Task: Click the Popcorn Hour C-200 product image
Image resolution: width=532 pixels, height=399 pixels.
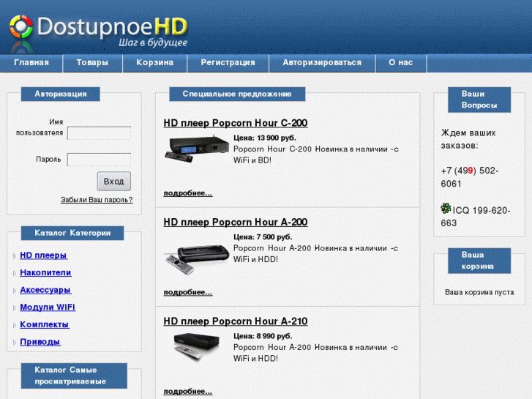Action: pos(197,149)
